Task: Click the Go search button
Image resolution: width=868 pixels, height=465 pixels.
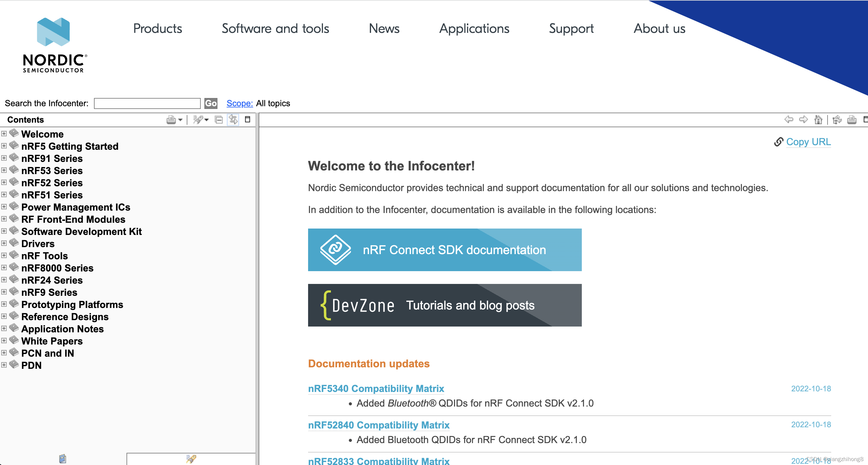Action: coord(210,103)
